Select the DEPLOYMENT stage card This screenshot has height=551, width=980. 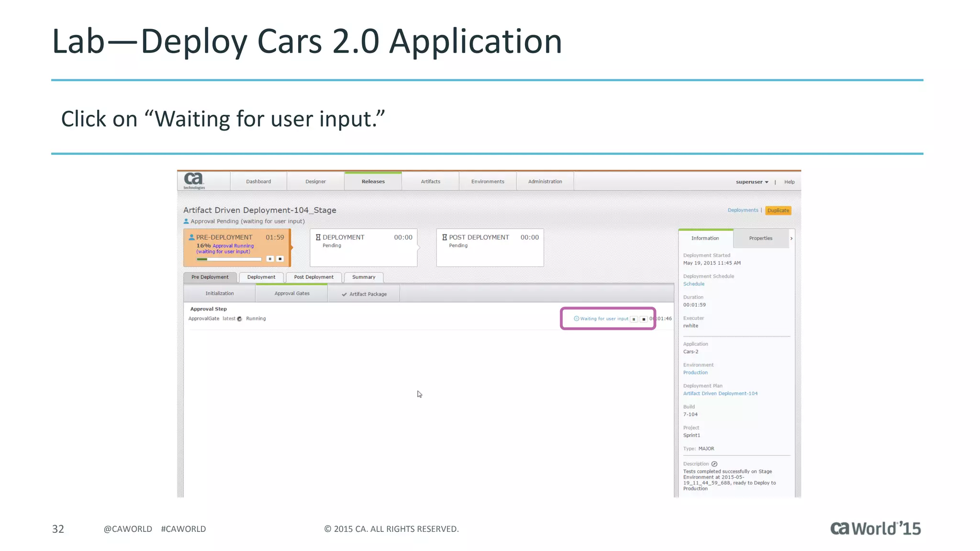pyautogui.click(x=364, y=247)
